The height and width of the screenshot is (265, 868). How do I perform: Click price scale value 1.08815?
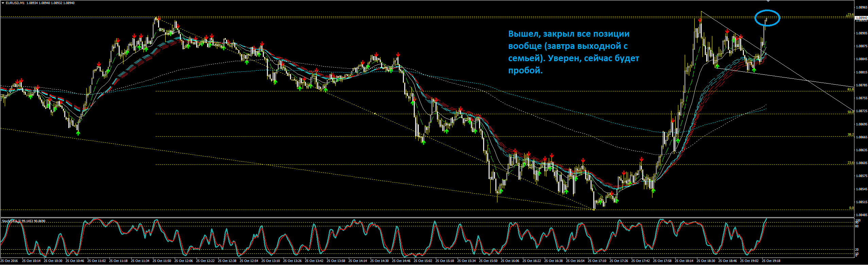coord(862,72)
